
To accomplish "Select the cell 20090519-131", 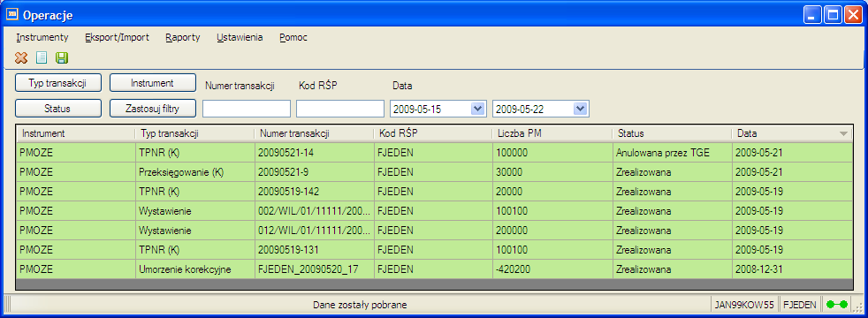I will pyautogui.click(x=315, y=250).
